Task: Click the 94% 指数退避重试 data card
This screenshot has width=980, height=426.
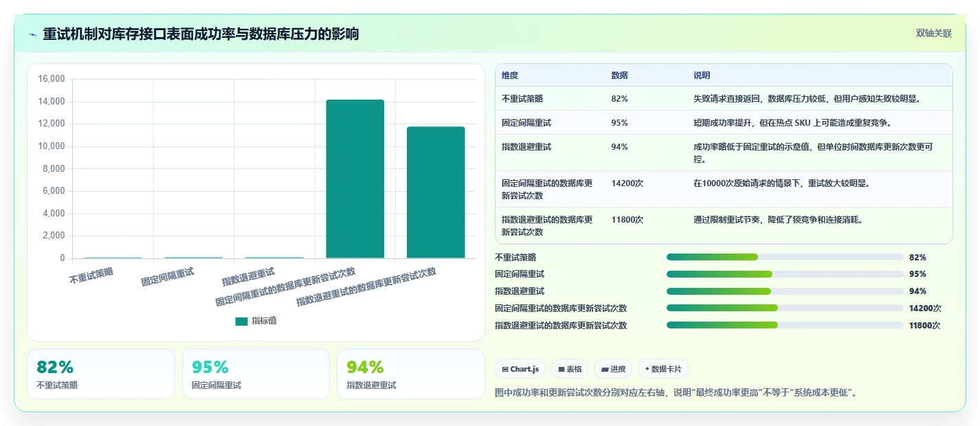Action: pos(411,374)
